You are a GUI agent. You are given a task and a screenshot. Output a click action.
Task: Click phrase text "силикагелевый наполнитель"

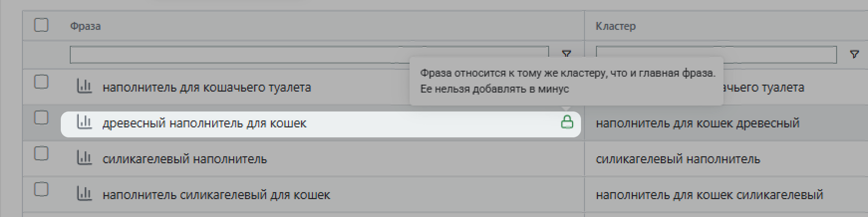tap(184, 159)
